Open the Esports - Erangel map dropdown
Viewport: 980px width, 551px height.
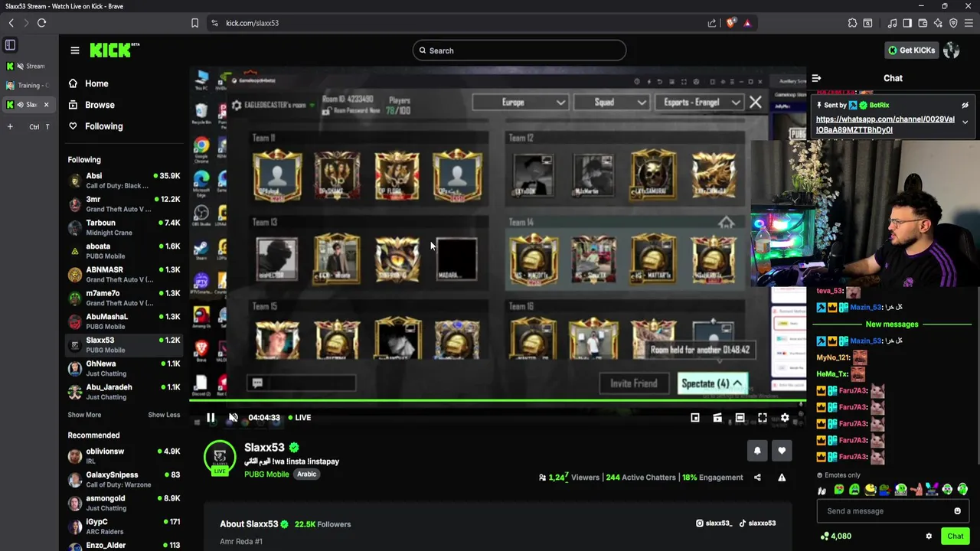pos(699,103)
